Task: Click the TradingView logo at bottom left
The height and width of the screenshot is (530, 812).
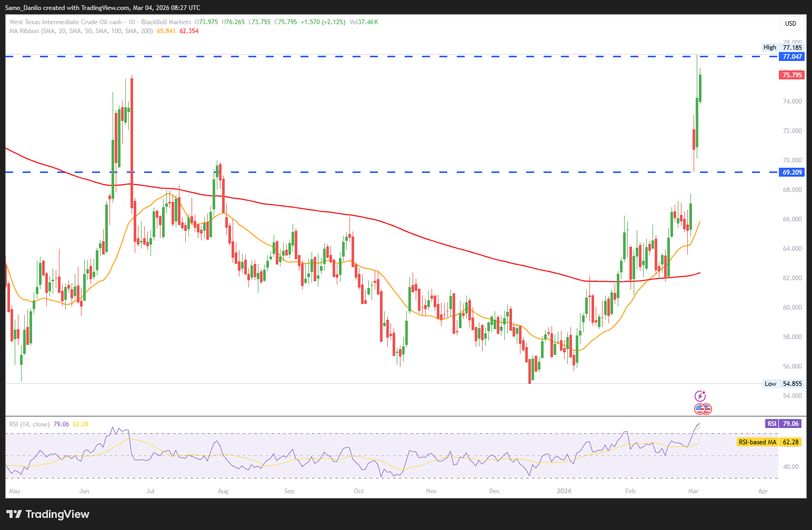Action: pyautogui.click(x=48, y=514)
